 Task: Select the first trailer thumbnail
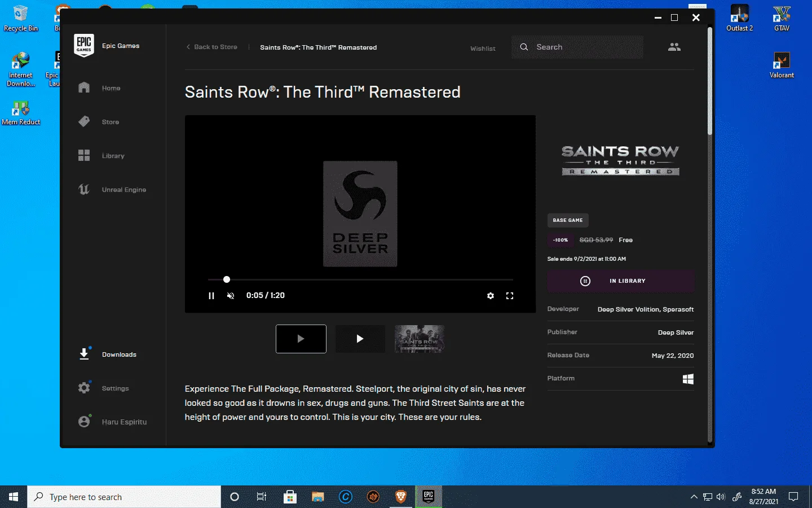[x=301, y=339]
